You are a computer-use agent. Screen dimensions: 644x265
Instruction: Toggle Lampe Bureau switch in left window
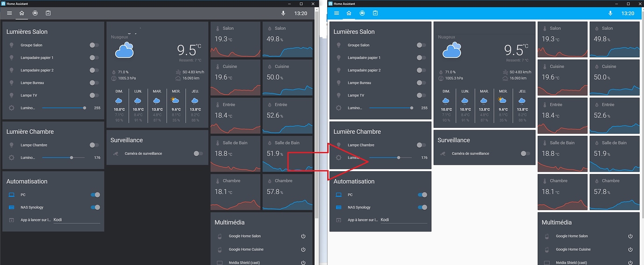click(94, 83)
